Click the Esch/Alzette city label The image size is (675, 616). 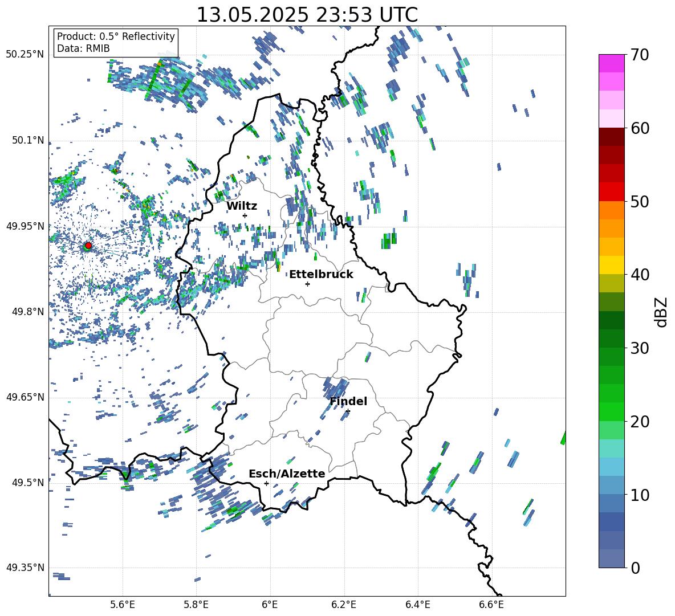287,474
